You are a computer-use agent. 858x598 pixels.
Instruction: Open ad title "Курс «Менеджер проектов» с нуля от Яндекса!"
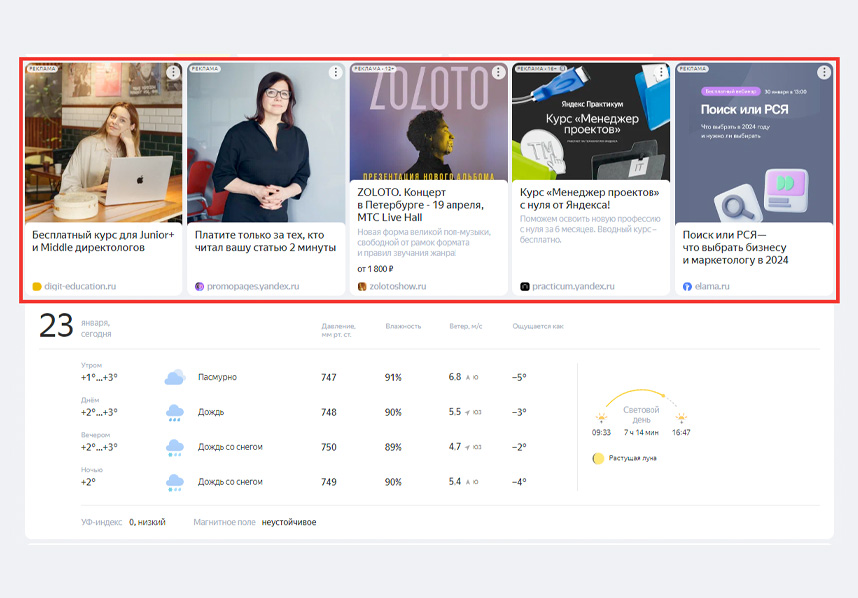pos(589,199)
